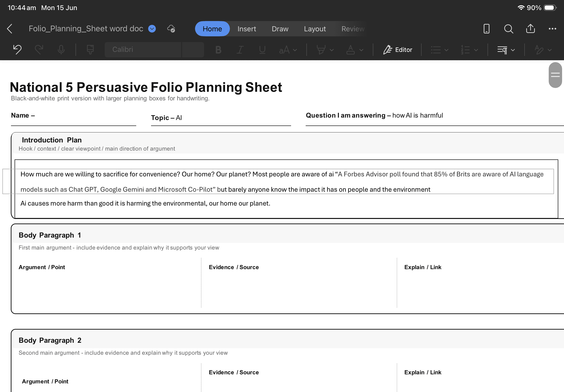Redo the last action
This screenshot has width=564, height=392.
[39, 50]
